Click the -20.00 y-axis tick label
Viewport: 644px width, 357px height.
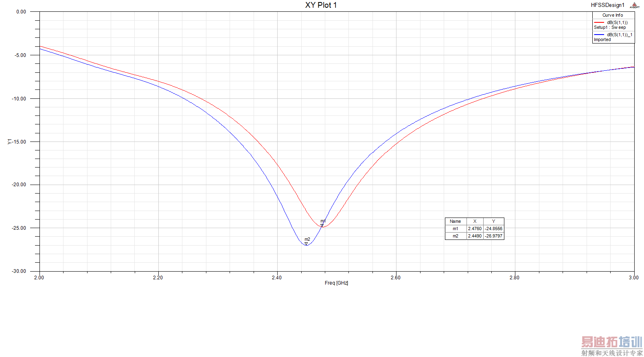(19, 185)
